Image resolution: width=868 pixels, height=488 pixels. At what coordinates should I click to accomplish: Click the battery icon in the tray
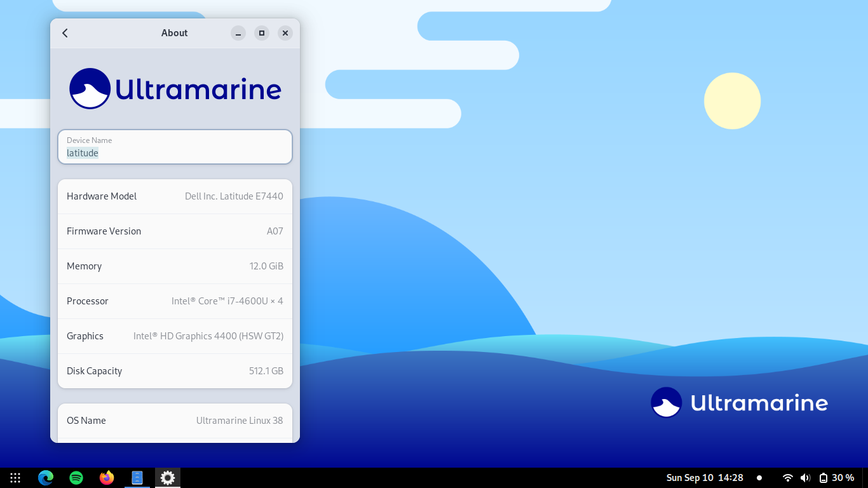pos(824,478)
